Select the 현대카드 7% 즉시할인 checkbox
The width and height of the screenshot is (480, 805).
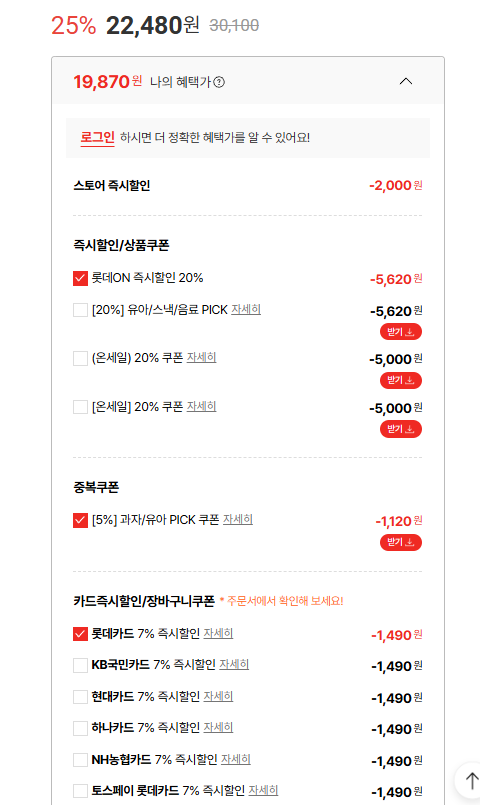81,697
